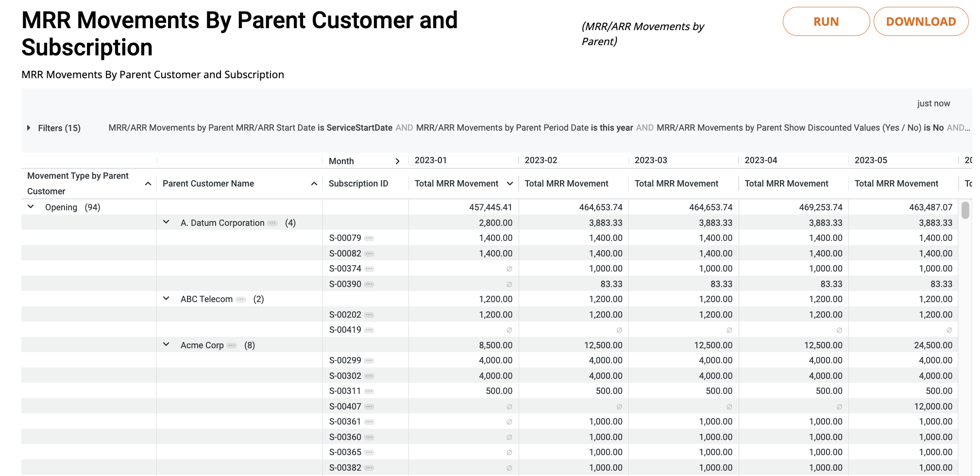
Task: Select the 2023-04 month header
Action: point(761,160)
